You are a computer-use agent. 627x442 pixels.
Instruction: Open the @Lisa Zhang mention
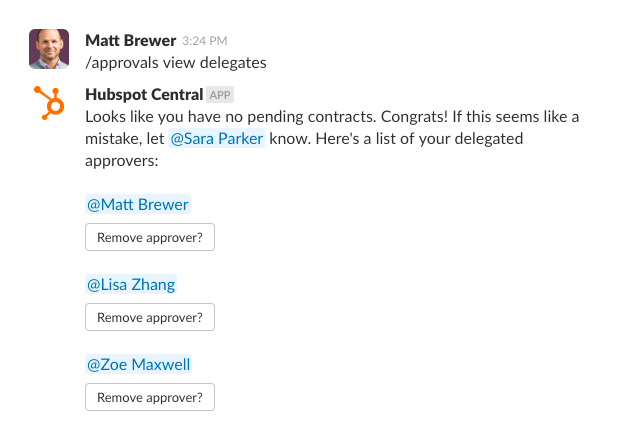(x=131, y=285)
